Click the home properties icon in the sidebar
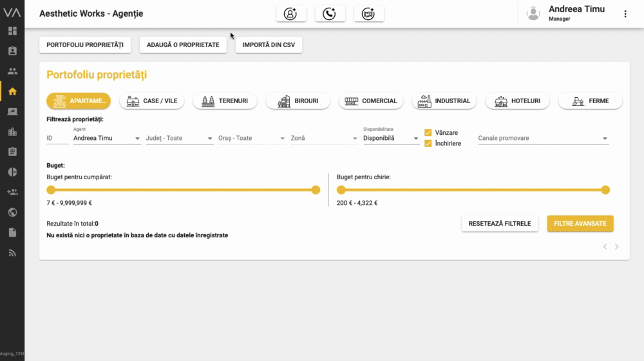The width and height of the screenshot is (644, 361). click(12, 91)
